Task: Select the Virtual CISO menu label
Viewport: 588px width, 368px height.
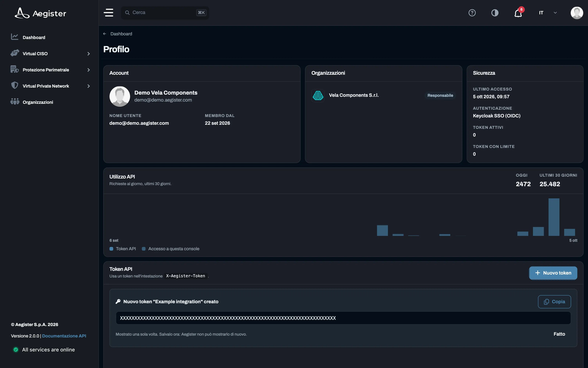Action: click(35, 54)
